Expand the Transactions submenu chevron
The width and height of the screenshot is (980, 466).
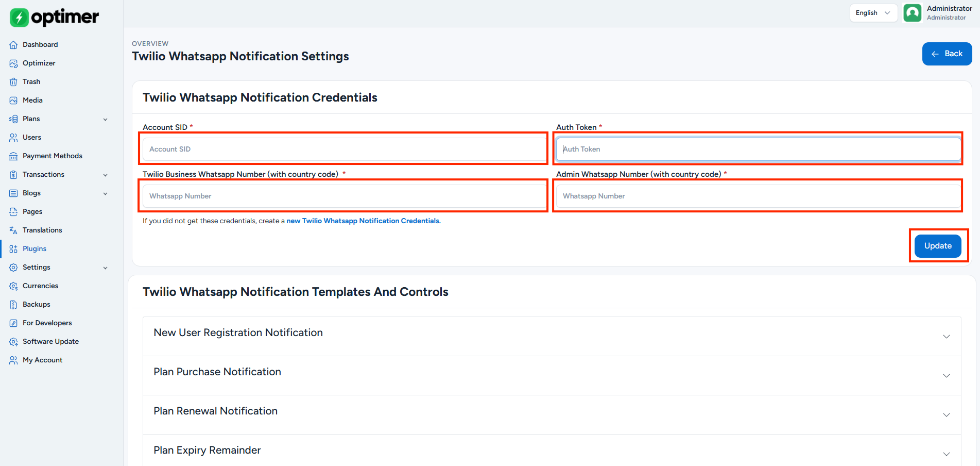[x=106, y=175]
